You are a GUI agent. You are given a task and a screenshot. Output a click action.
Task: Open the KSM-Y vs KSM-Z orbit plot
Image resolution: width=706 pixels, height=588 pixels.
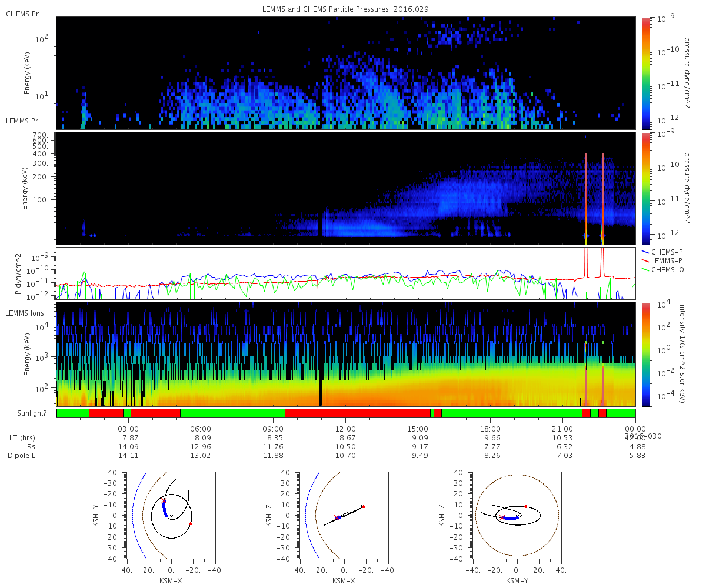point(517,516)
